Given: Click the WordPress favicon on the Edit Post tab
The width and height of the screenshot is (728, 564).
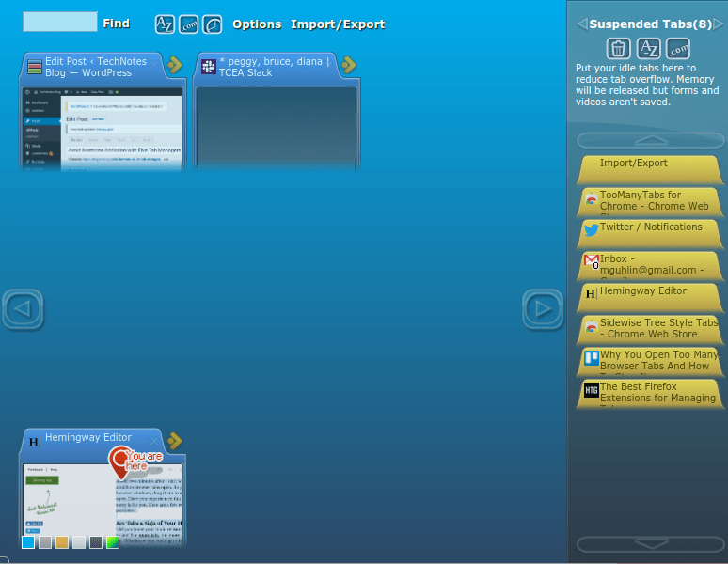Looking at the screenshot, I should pyautogui.click(x=35, y=67).
